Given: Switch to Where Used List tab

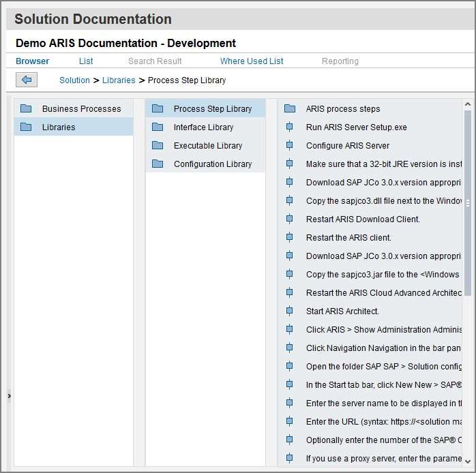Looking at the screenshot, I should click(252, 61).
